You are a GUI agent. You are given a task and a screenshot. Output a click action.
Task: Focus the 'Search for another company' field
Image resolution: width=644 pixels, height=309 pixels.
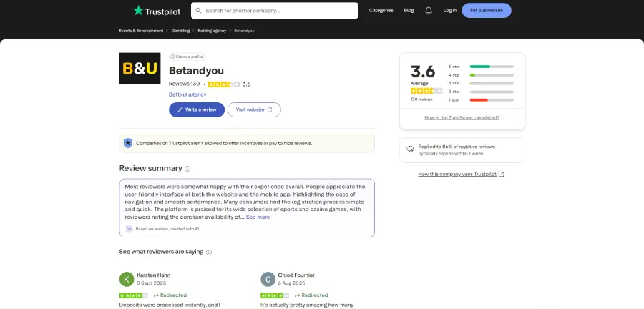[274, 11]
